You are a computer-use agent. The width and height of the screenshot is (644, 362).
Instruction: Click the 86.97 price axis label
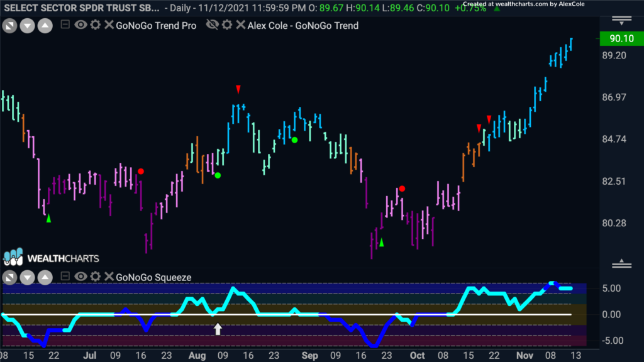(614, 97)
